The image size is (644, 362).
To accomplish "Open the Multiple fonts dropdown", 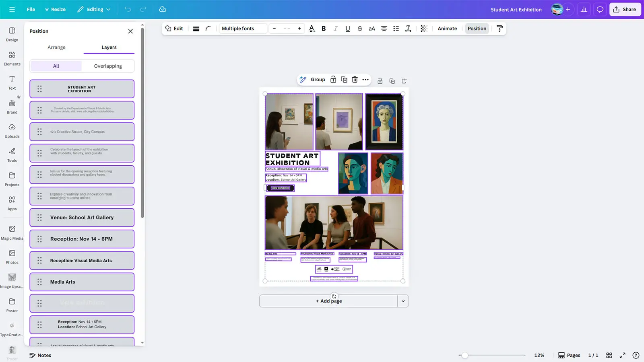I will click(243, 29).
